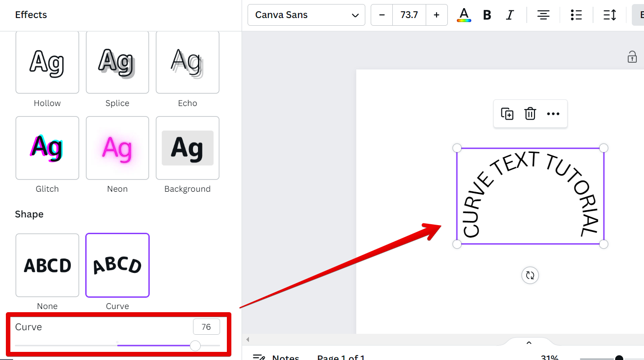The image size is (644, 360).
Task: Duplicate the selected text element
Action: [x=507, y=114]
